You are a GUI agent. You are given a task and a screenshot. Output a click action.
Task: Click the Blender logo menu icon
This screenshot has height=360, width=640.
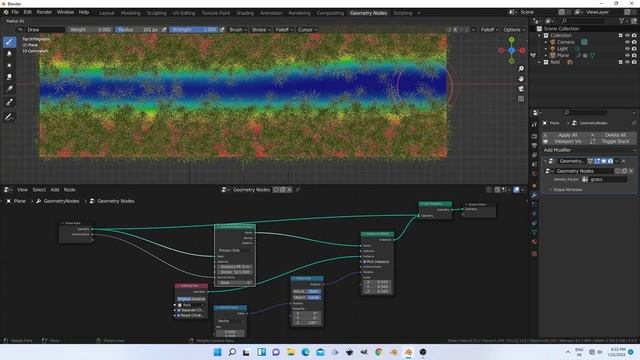pyautogui.click(x=6, y=12)
